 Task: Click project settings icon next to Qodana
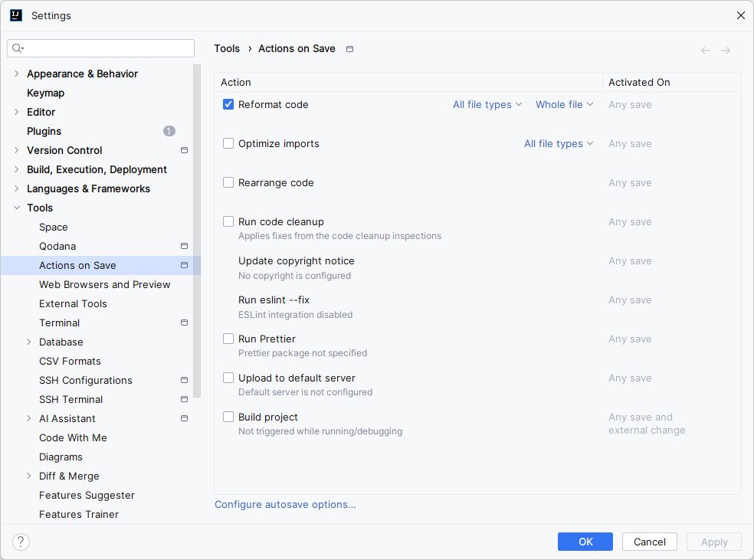coord(184,246)
